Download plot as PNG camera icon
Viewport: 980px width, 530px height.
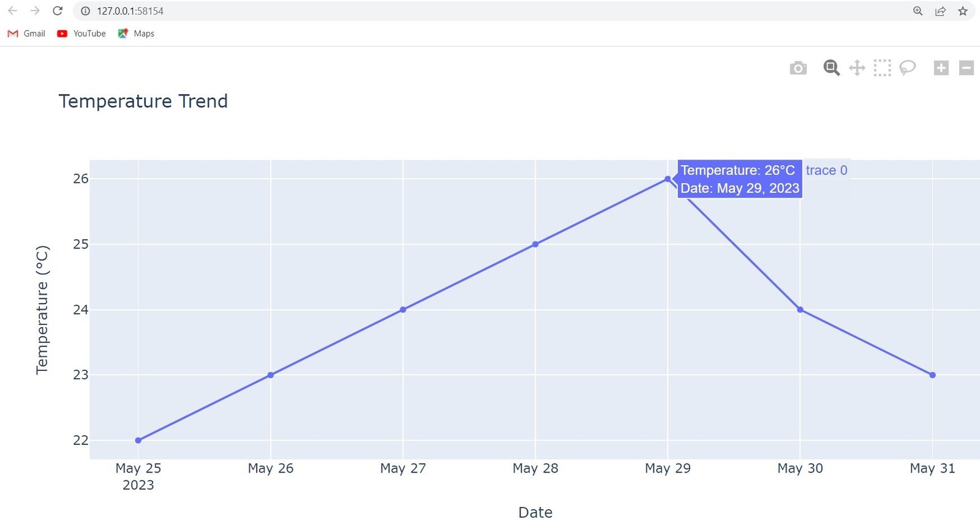(798, 68)
